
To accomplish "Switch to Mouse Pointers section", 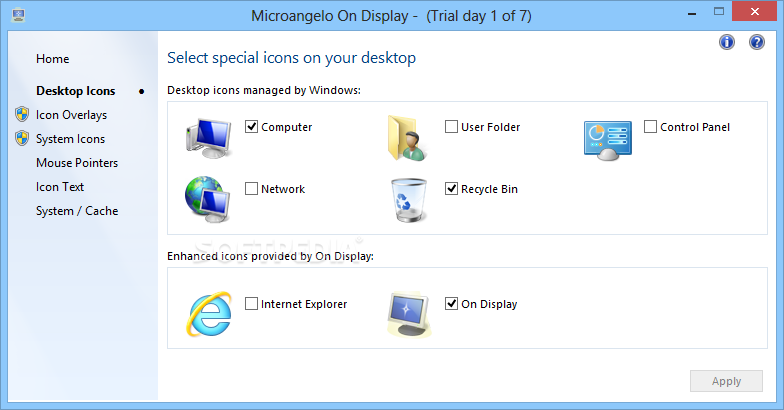I will 77,163.
